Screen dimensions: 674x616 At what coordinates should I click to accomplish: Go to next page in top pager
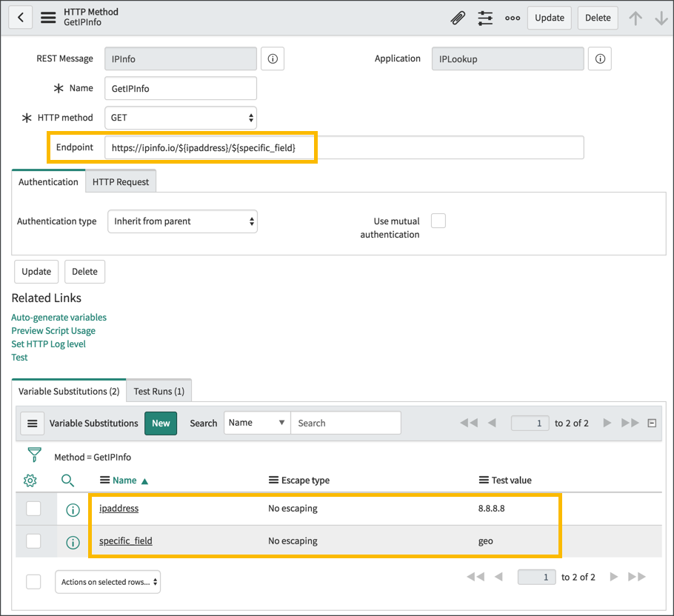pyautogui.click(x=607, y=423)
